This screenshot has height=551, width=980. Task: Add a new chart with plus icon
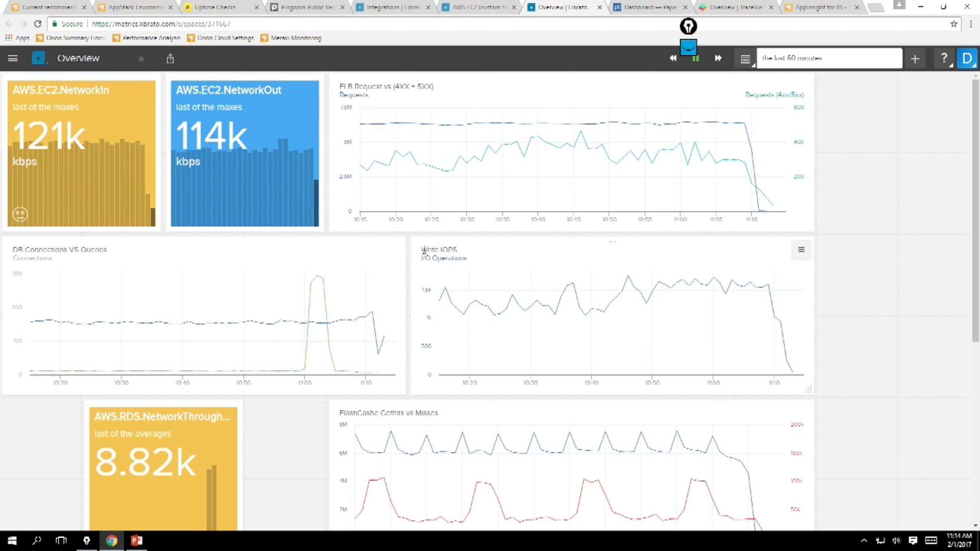pos(915,59)
